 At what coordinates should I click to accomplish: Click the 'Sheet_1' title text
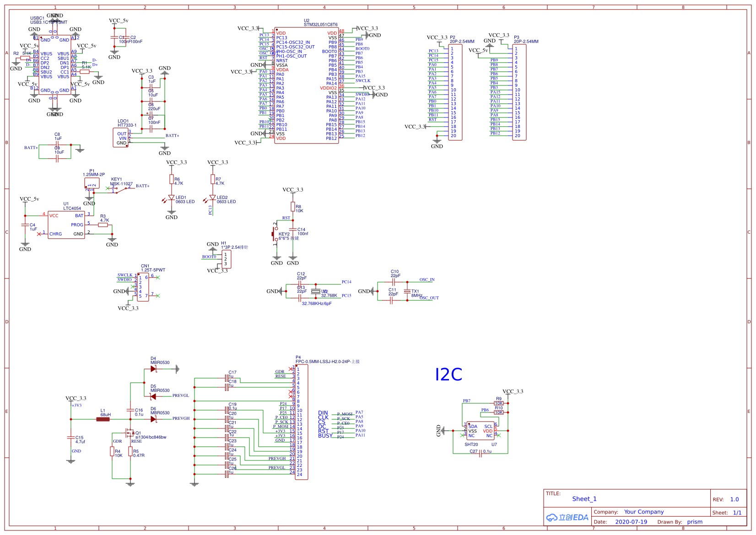(x=584, y=499)
